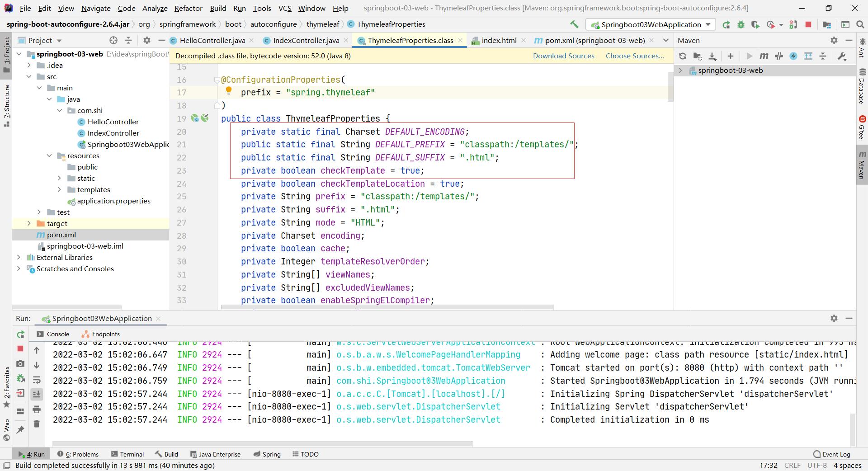Screen dimensions: 868x471
Task: Rerun Springboot03WebApplication from the top toolbar
Action: [726, 25]
